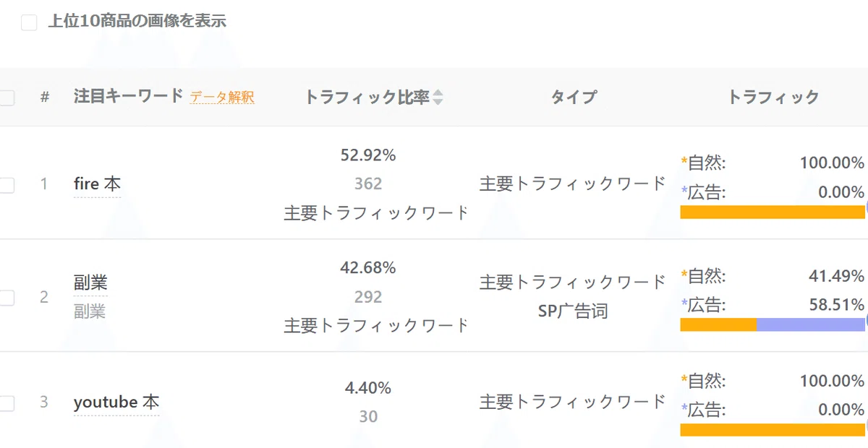Click the 注目キーワード column header
The height and width of the screenshot is (448, 868).
[x=129, y=96]
